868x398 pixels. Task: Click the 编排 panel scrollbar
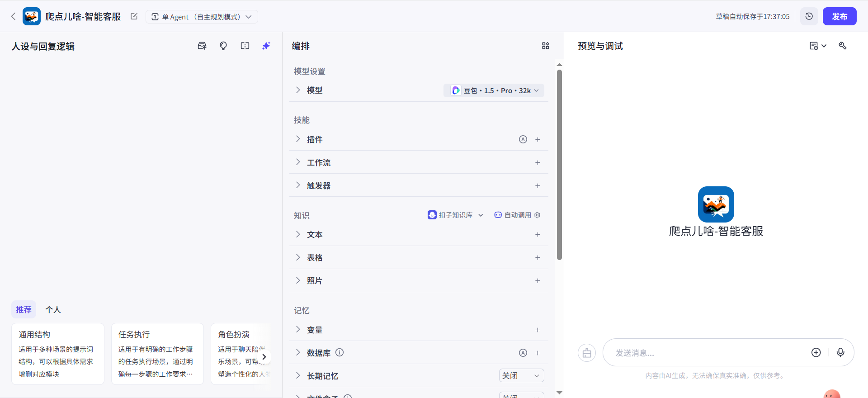click(x=559, y=165)
